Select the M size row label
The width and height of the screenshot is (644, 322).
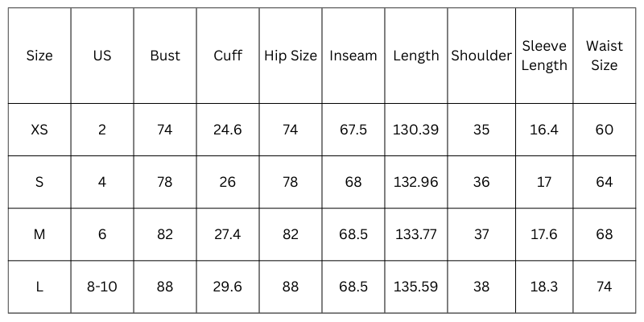coord(39,234)
